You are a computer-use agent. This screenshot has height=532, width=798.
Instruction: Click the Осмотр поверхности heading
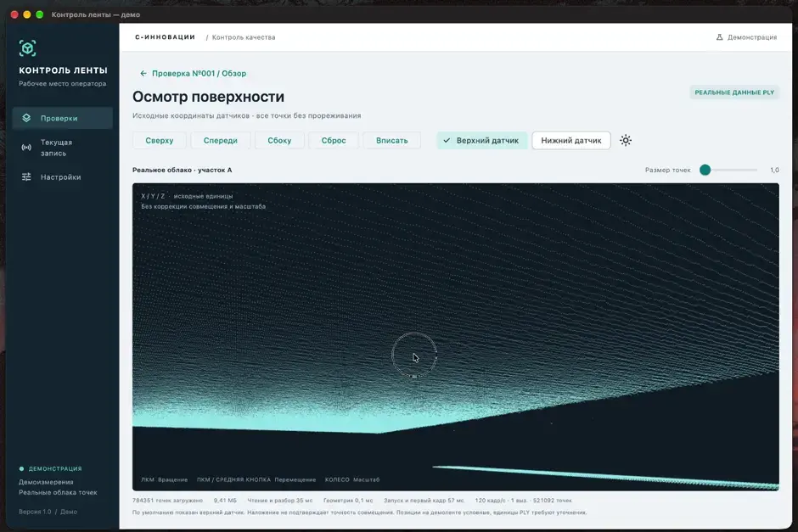[208, 97]
